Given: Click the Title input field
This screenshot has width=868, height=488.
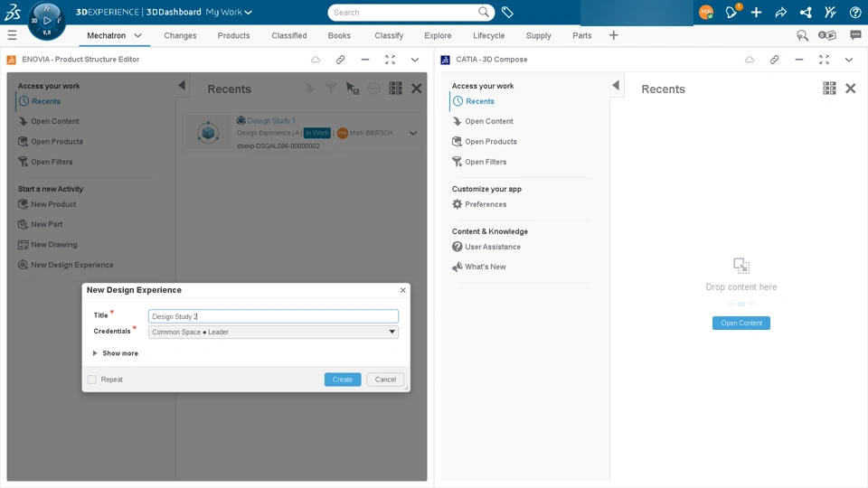Looking at the screenshot, I should (x=273, y=316).
